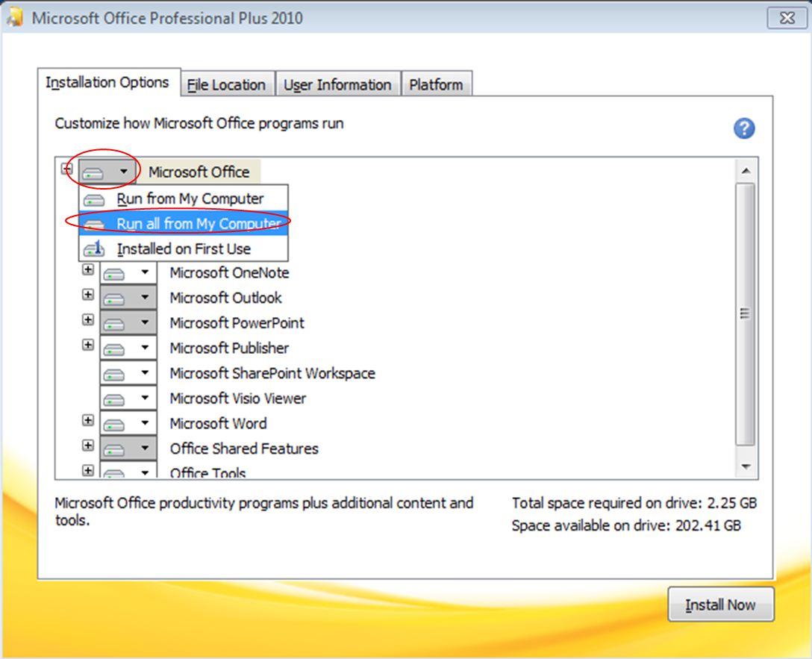Open install dropdown for Microsoft SharePoint Workspace
This screenshot has width=812, height=659.
[128, 373]
